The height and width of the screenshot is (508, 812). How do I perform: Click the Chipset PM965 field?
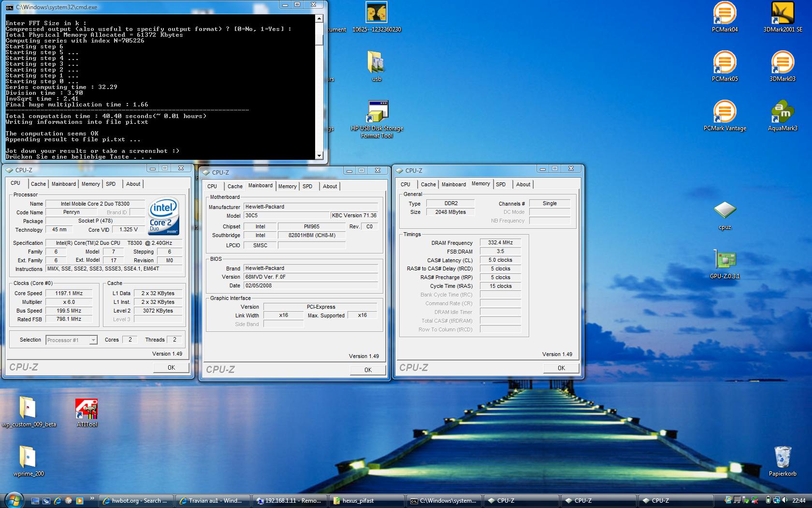pos(312,226)
